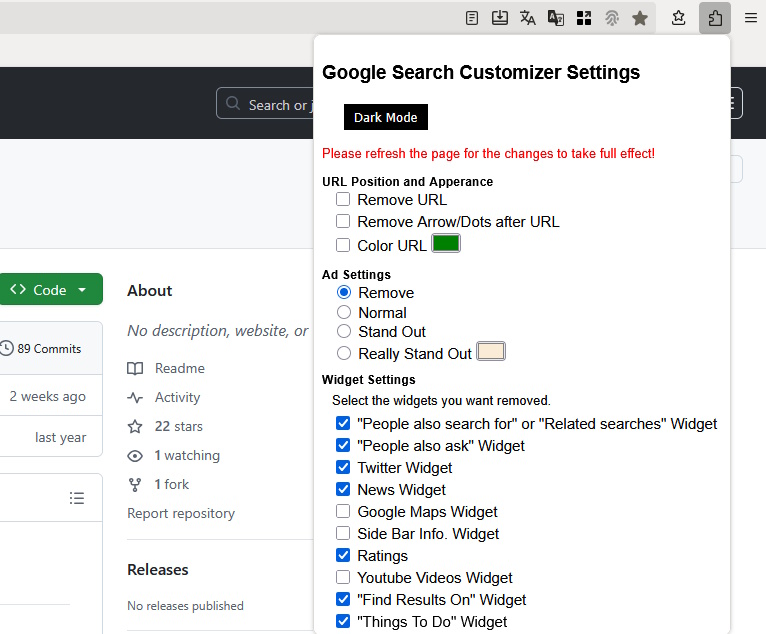Open reader view from address bar

[x=472, y=18]
